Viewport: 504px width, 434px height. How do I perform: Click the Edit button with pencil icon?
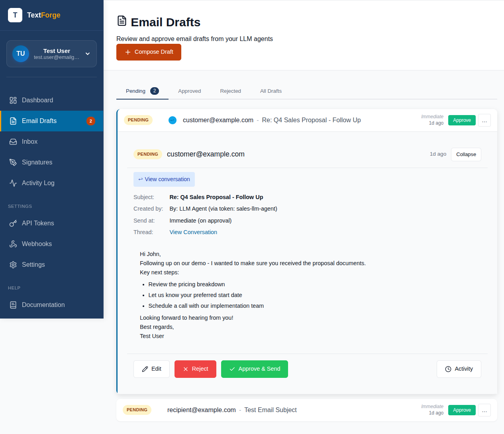pos(151,369)
